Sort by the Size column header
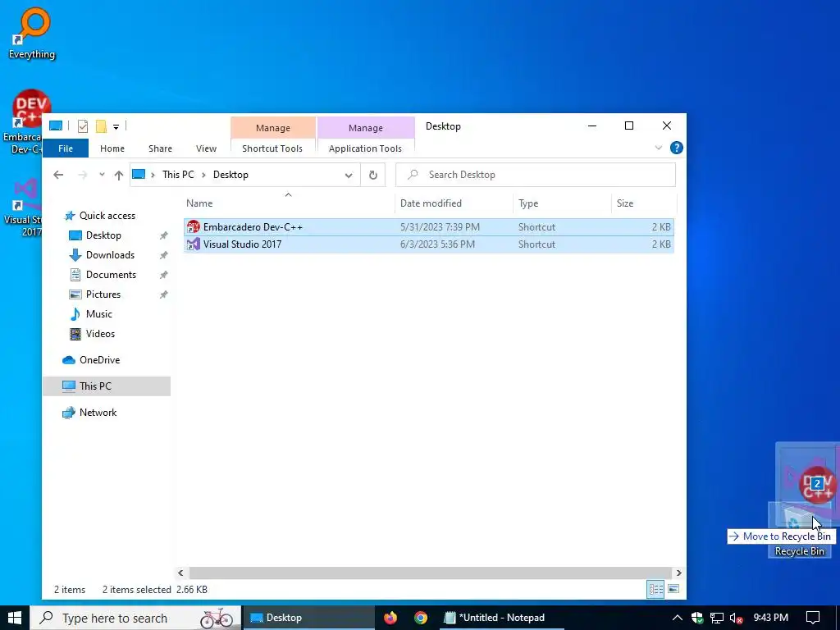Viewport: 840px width, 630px height. pos(643,203)
